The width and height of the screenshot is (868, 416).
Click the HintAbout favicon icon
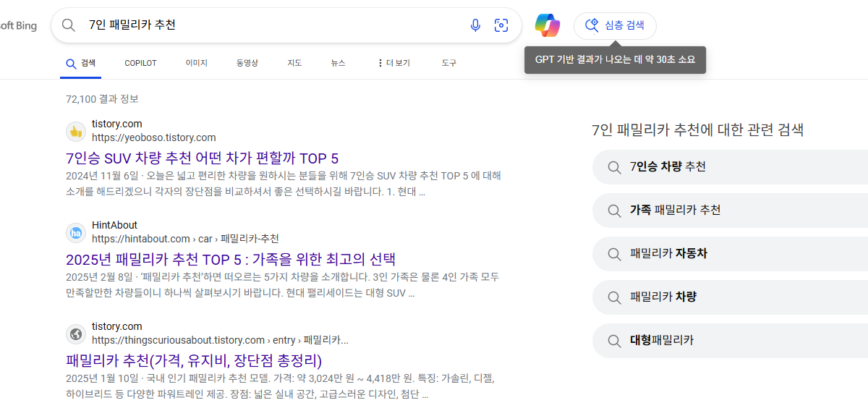coord(76,233)
